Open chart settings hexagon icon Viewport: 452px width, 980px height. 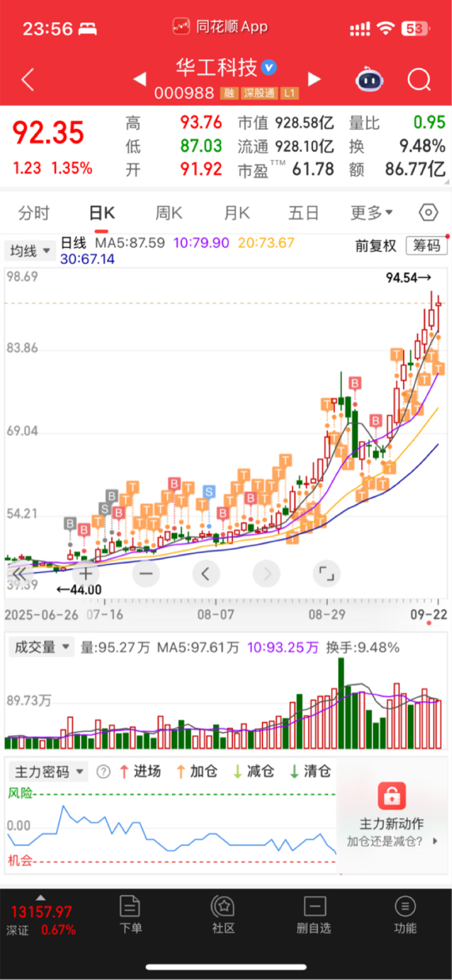pyautogui.click(x=428, y=212)
